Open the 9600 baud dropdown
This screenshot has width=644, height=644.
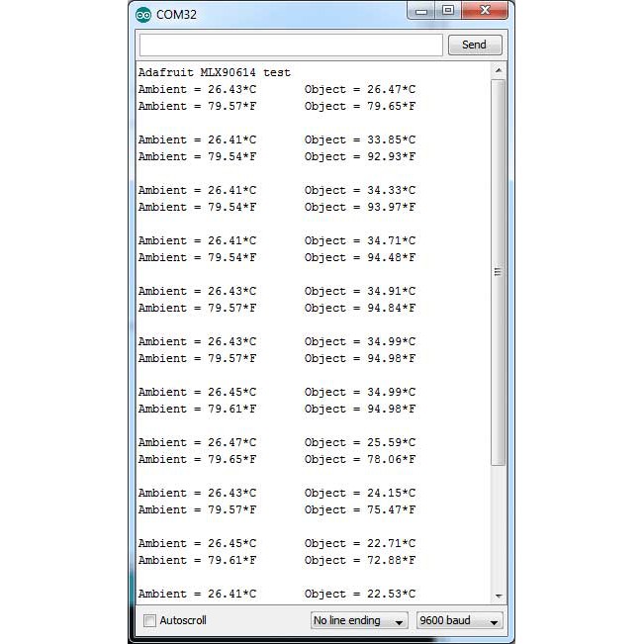(460, 620)
